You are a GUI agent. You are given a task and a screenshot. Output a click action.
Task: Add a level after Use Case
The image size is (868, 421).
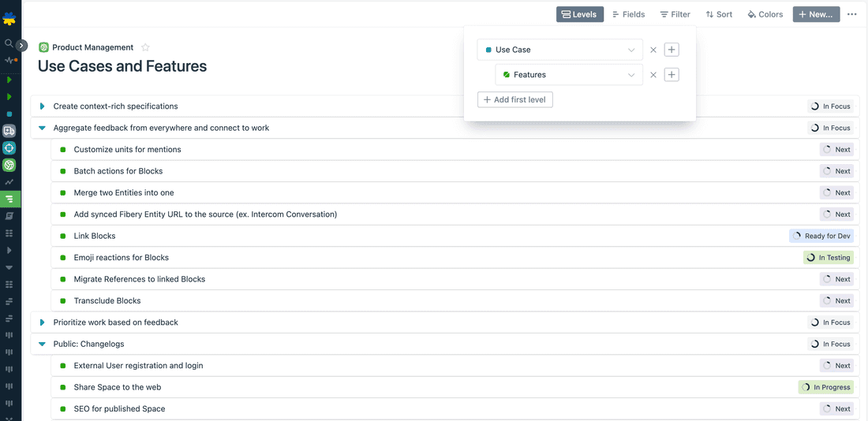tap(672, 50)
